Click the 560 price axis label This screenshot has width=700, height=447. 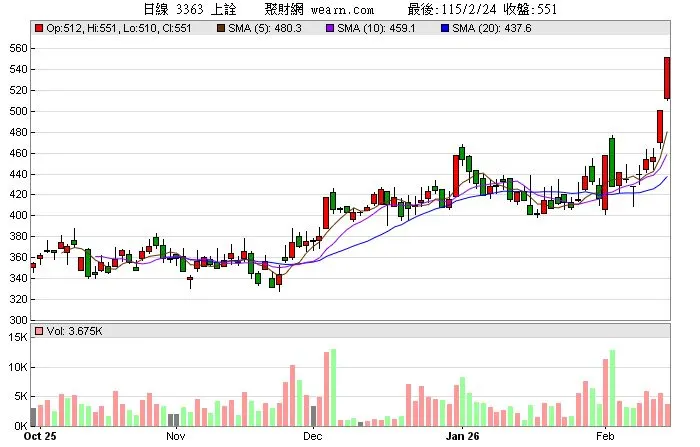point(18,48)
